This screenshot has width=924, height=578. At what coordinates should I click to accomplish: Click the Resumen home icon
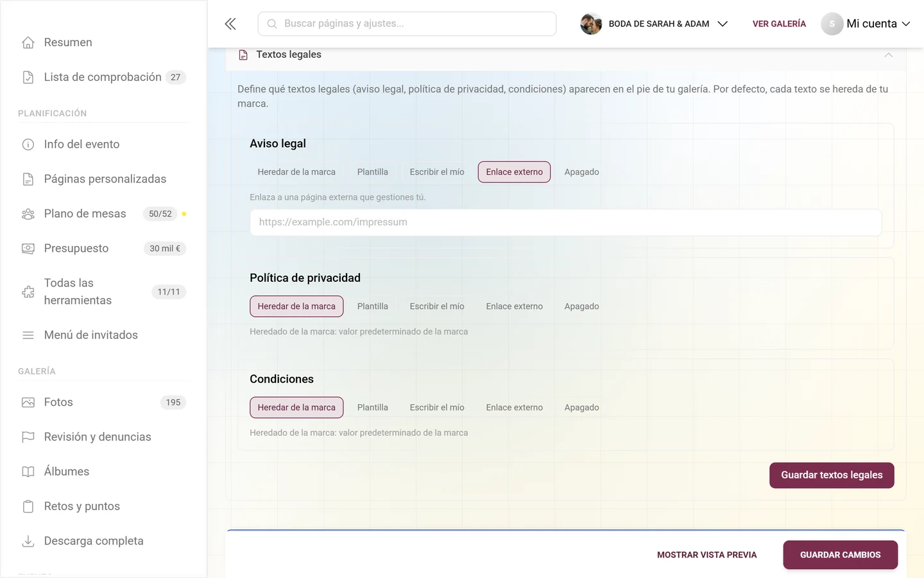[28, 42]
